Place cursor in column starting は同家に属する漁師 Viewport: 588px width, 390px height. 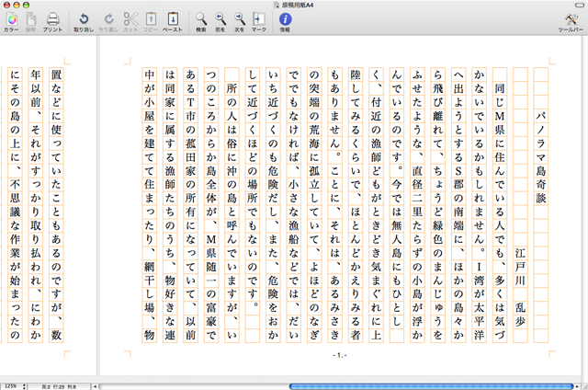(170, 205)
